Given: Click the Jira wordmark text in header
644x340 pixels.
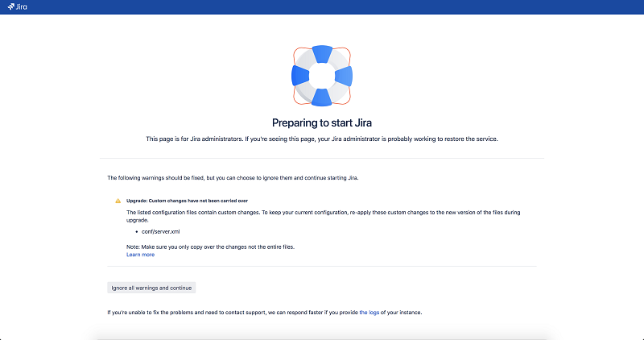Looking at the screenshot, I should click(x=23, y=6).
